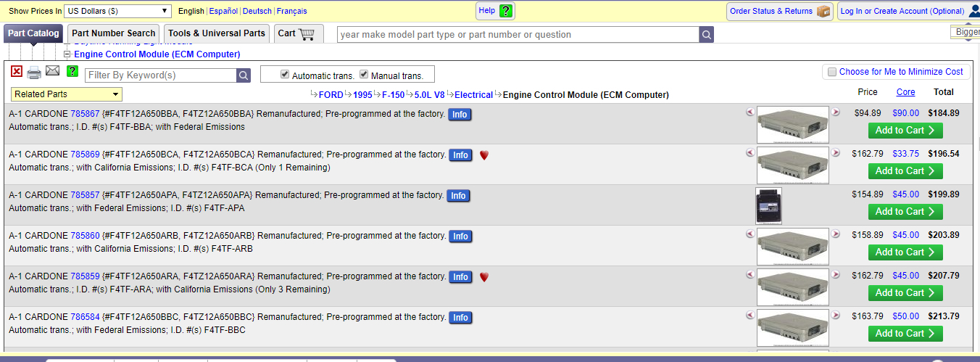980x362 pixels.
Task: Click the Bigger text button
Action: point(966,32)
